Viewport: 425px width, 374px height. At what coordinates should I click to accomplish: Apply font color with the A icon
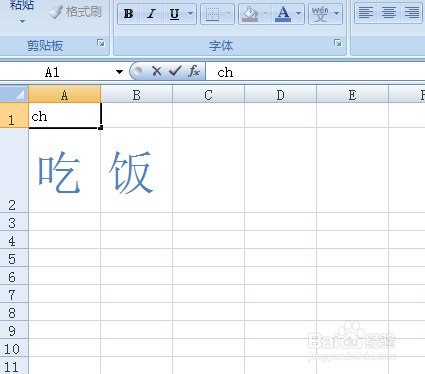point(283,14)
